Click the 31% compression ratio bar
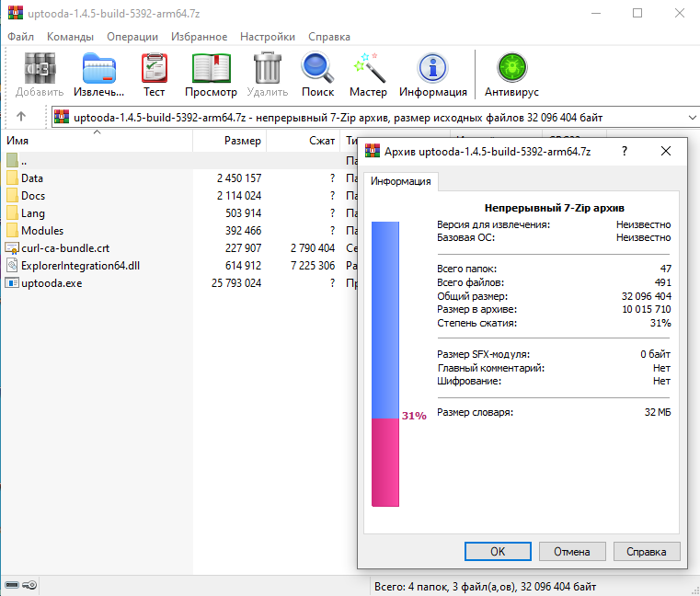The height and width of the screenshot is (596, 700). click(x=385, y=364)
